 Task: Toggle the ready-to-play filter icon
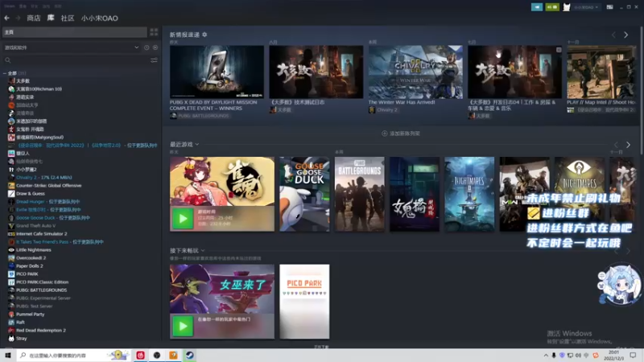pos(155,47)
